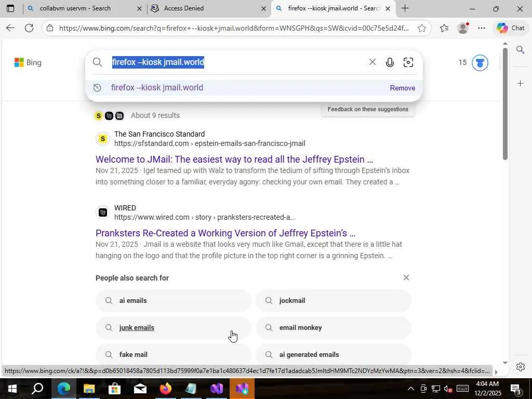The width and height of the screenshot is (532, 399).
Task: Dismiss the People also search for section
Action: tap(406, 277)
